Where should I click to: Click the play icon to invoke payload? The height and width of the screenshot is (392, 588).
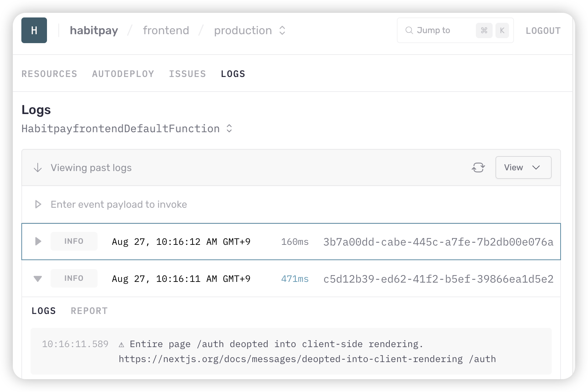click(x=38, y=205)
